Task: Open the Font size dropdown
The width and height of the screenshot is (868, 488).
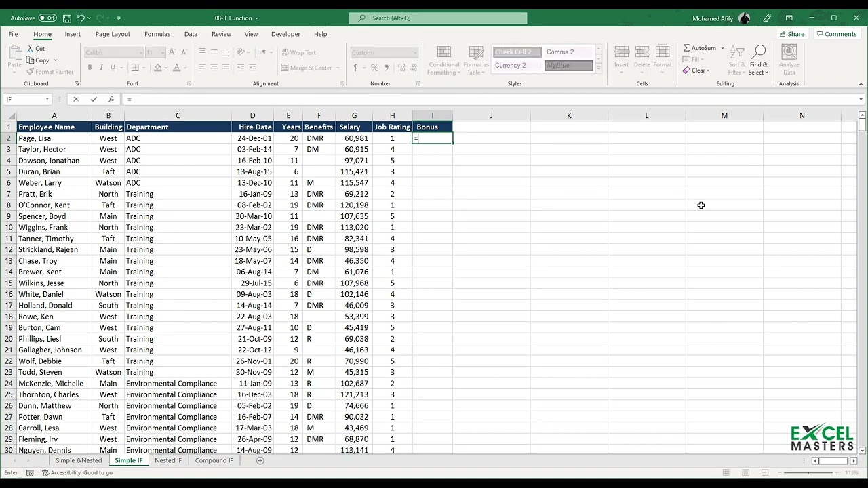Action: point(163,52)
